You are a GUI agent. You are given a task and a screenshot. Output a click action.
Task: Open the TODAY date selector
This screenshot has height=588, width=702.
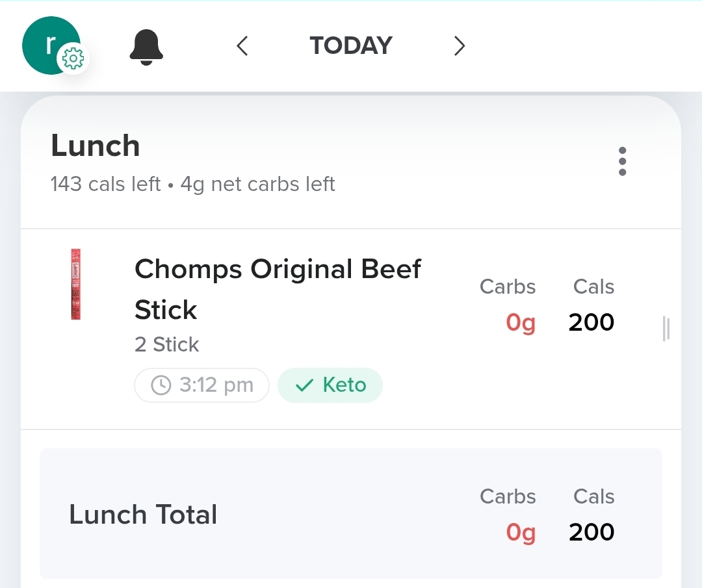pos(351,46)
